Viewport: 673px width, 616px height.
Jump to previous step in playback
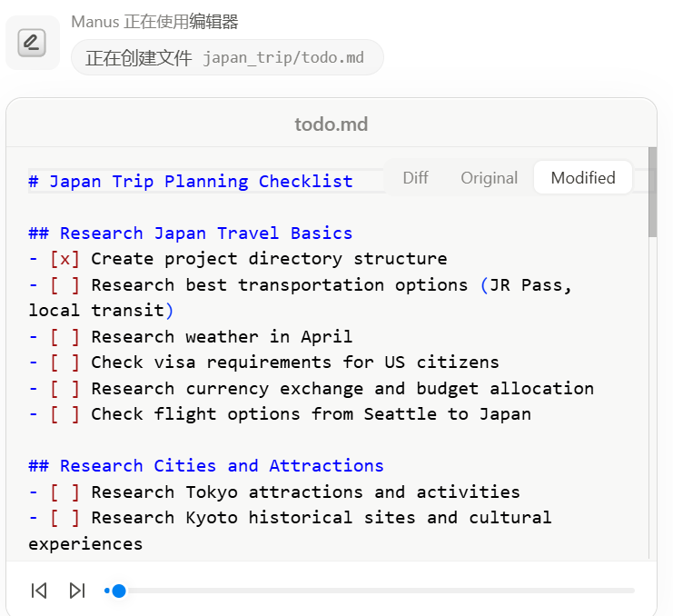coord(39,591)
